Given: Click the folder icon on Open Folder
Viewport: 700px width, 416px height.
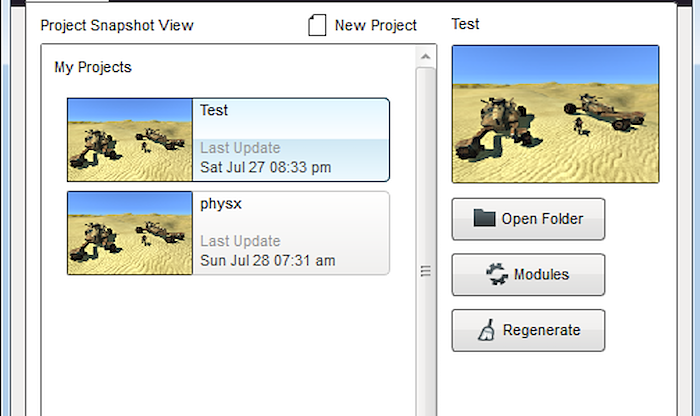Looking at the screenshot, I should pos(485,219).
